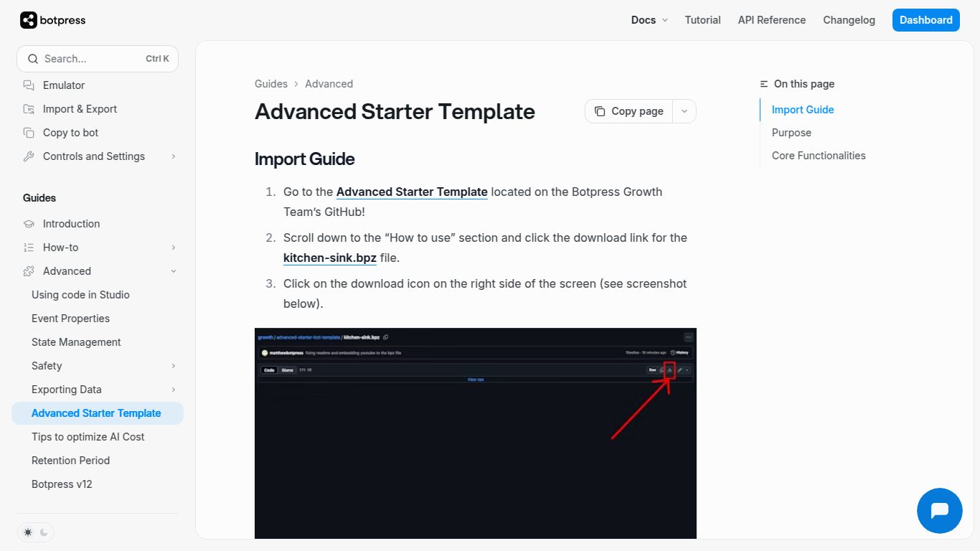Click the Controls and Settings wrench icon

click(27, 156)
